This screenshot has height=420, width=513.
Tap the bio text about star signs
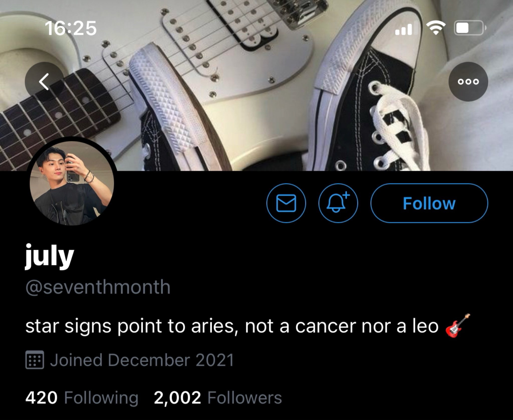tap(232, 327)
